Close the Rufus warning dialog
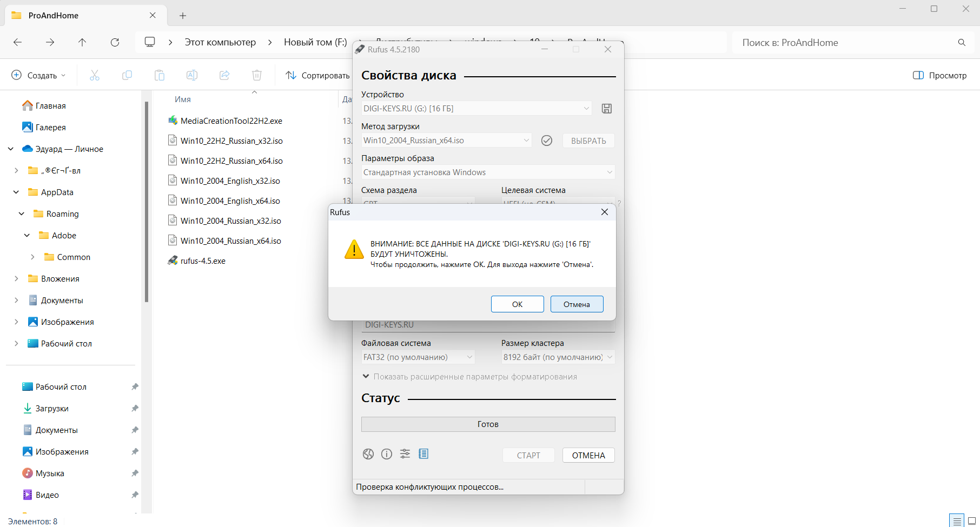This screenshot has height=527, width=980. click(605, 212)
